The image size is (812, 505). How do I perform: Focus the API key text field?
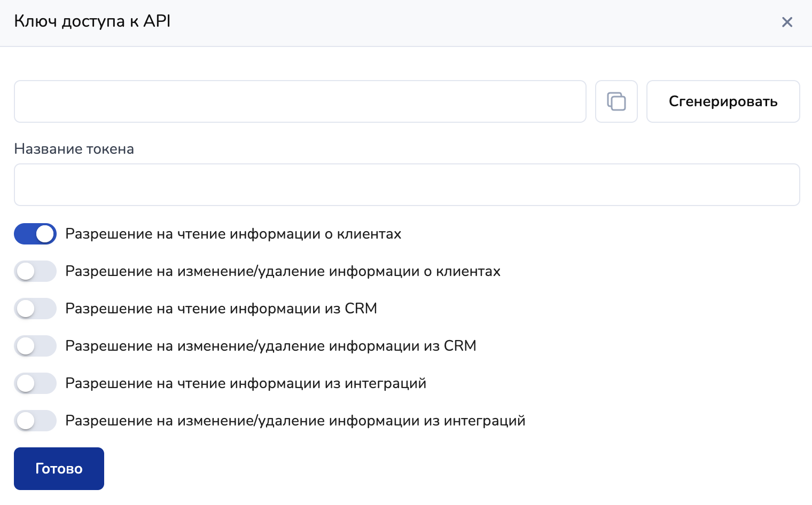coord(300,101)
